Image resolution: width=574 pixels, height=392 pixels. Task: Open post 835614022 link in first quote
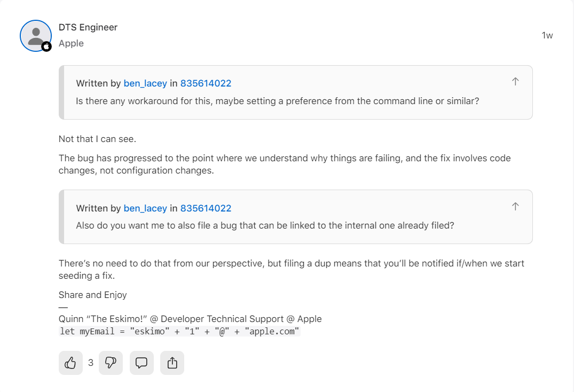(206, 83)
